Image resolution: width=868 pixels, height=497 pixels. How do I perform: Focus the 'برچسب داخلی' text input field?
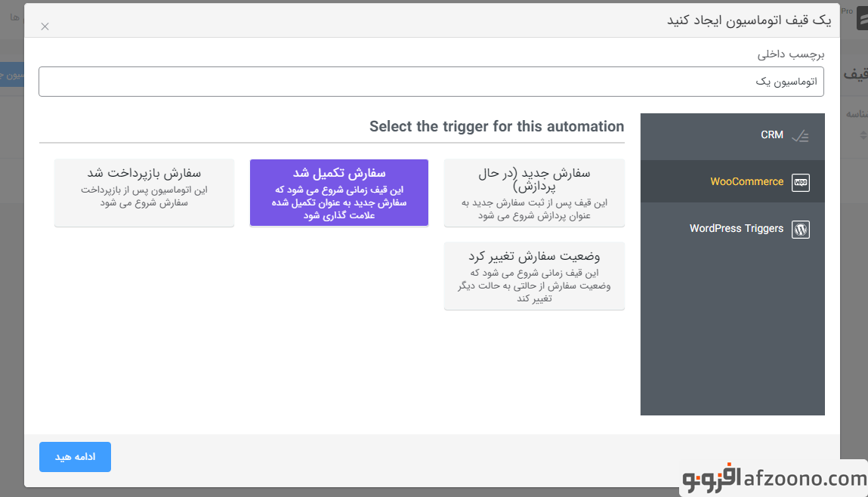[431, 82]
